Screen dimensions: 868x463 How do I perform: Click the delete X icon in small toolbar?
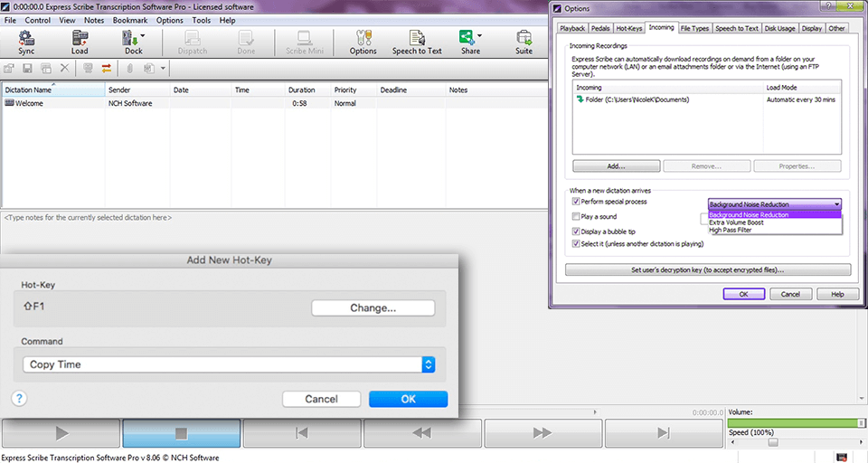coord(65,69)
